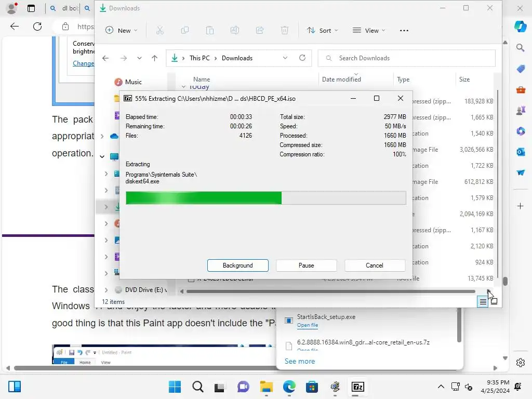This screenshot has width=532, height=399.
Task: Click the Rename icon in Explorer toolbar
Action: click(x=235, y=31)
